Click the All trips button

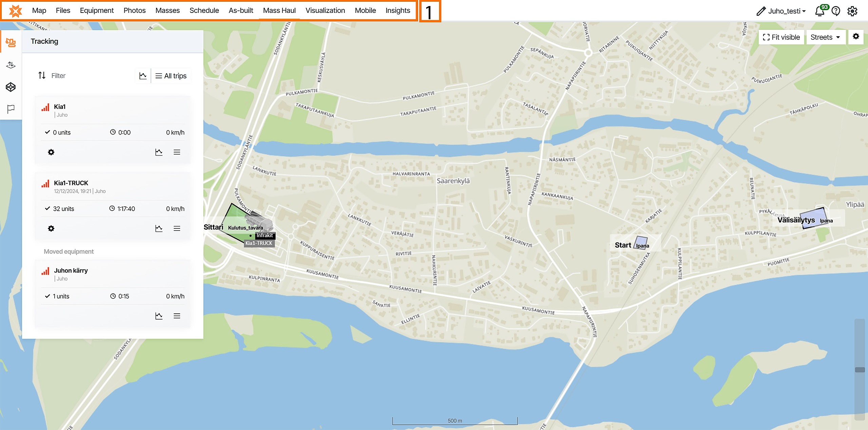point(171,76)
